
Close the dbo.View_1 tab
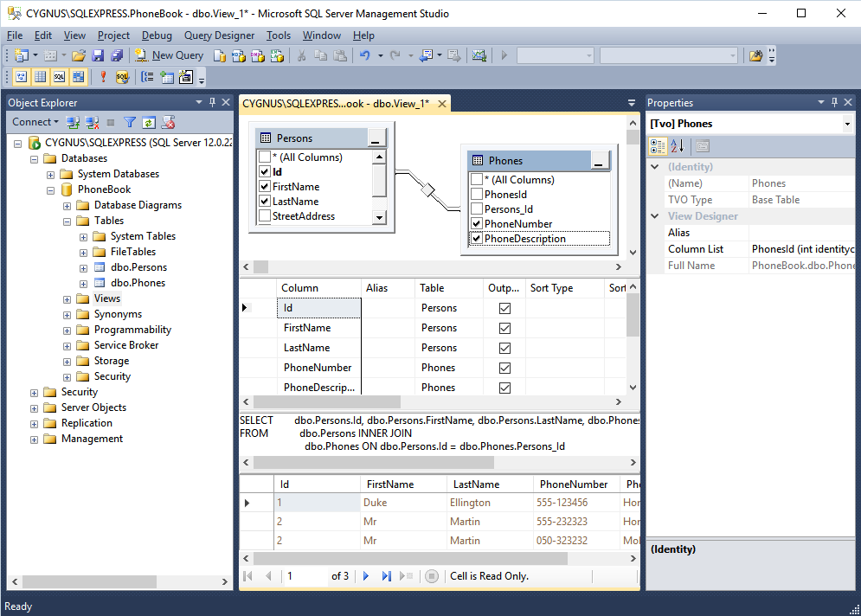tap(442, 104)
